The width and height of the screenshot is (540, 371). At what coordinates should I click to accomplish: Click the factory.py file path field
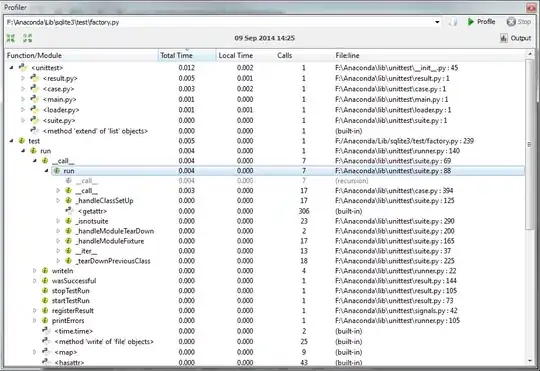click(x=219, y=22)
